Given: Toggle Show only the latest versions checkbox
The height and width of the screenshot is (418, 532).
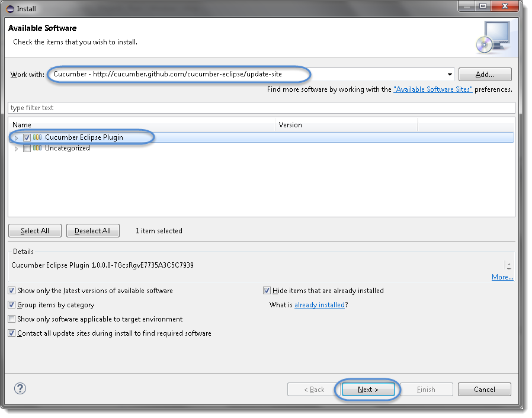Looking at the screenshot, I should click(x=12, y=291).
